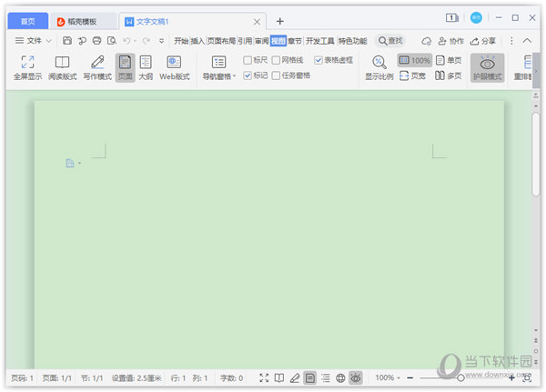
Task: Click the status bar outline view icon
Action: (326, 377)
